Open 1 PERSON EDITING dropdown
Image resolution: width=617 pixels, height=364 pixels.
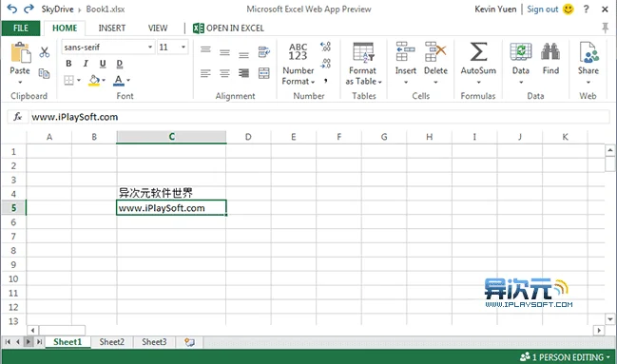click(566, 357)
